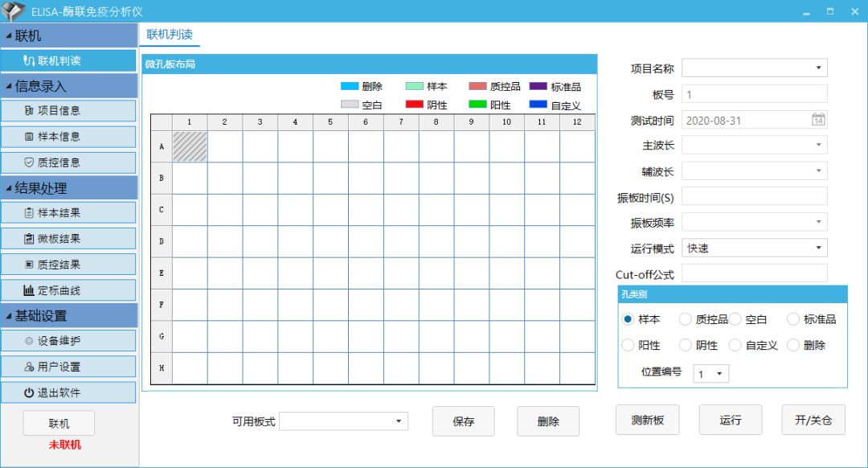This screenshot has height=468, width=868.
Task: Select the 质控品 radio button
Action: [x=685, y=319]
